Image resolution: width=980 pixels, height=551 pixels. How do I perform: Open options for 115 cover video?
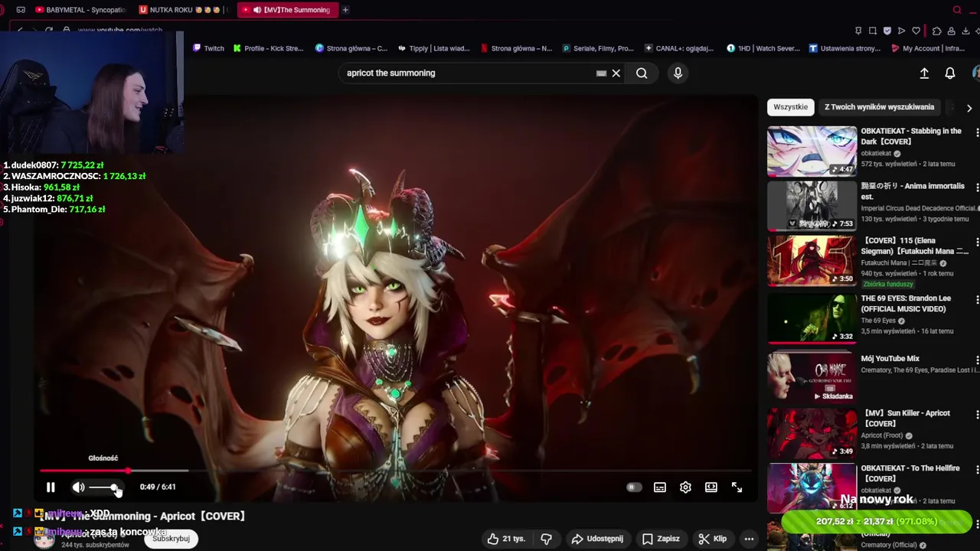click(x=977, y=242)
